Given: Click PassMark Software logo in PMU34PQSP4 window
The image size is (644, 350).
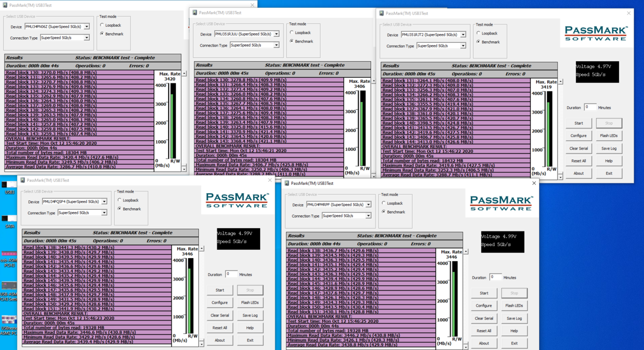Looking at the screenshot, I should tap(237, 200).
